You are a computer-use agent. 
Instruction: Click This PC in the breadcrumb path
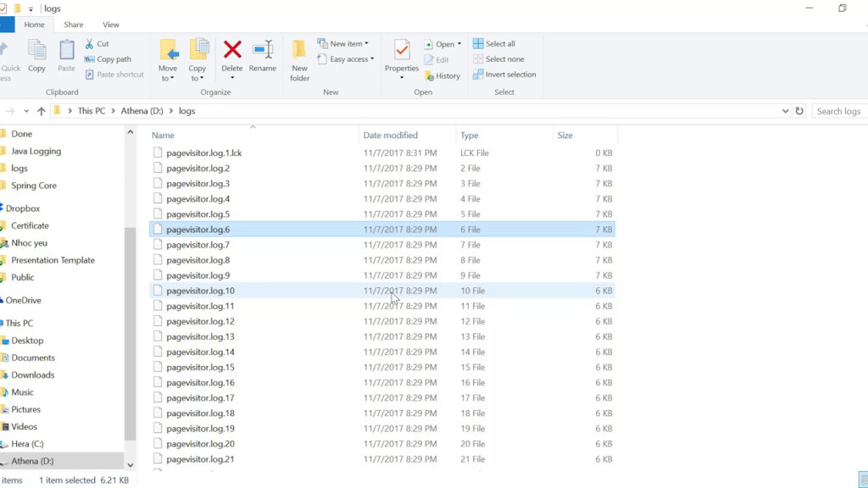(92, 111)
